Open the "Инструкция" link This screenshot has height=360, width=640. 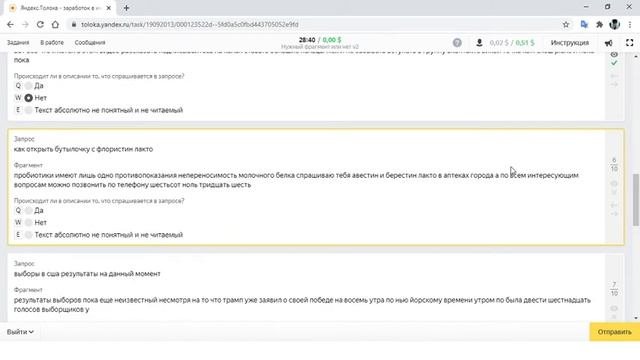[570, 42]
